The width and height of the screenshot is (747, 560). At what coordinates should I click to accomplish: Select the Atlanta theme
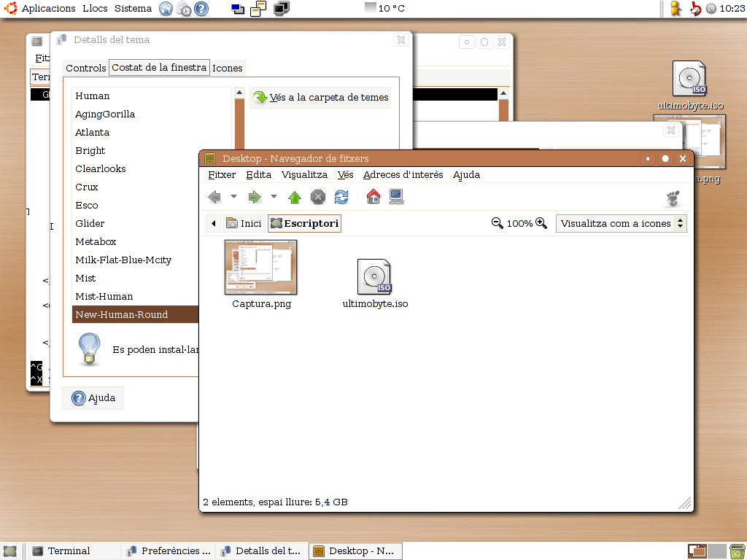(152, 132)
